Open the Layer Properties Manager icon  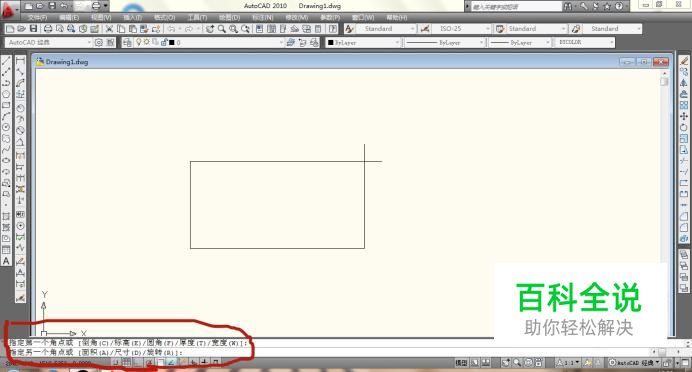(x=127, y=42)
